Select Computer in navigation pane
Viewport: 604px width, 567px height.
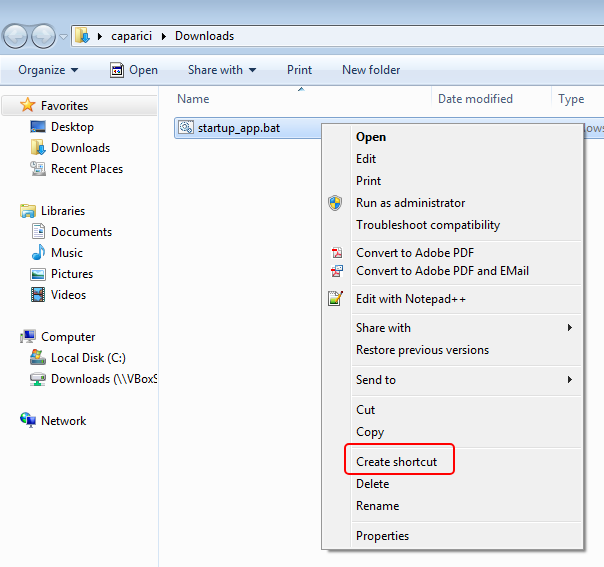coord(68,337)
